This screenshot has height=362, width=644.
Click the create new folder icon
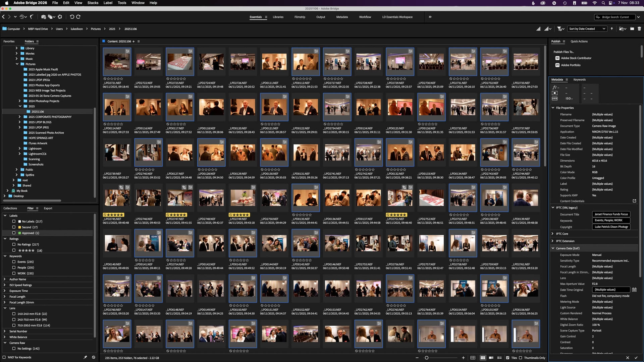click(x=632, y=29)
